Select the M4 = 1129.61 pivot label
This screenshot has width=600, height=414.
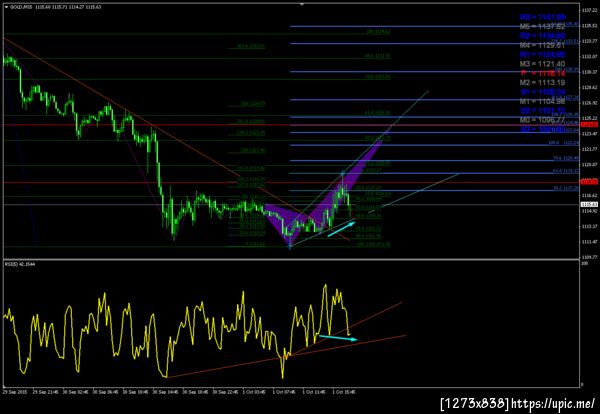(542, 45)
